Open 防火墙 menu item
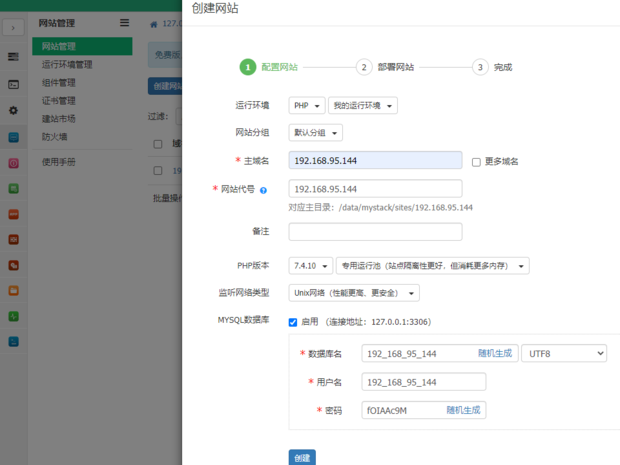 55,137
